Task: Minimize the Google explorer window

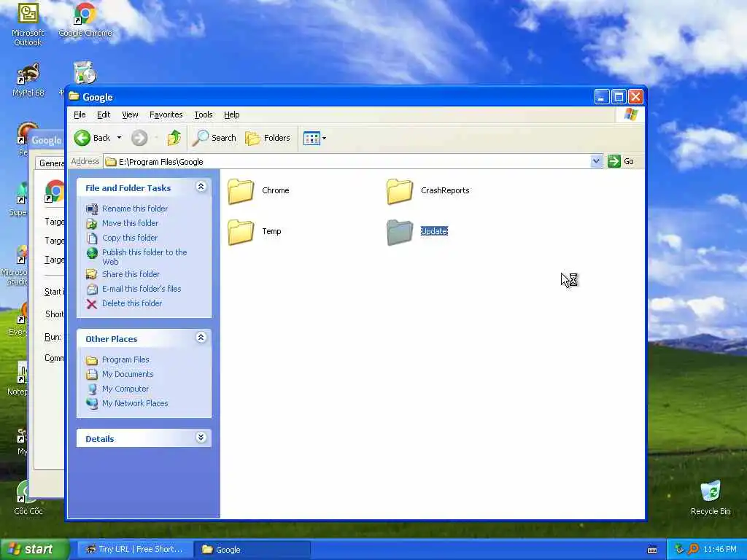Action: (x=602, y=97)
